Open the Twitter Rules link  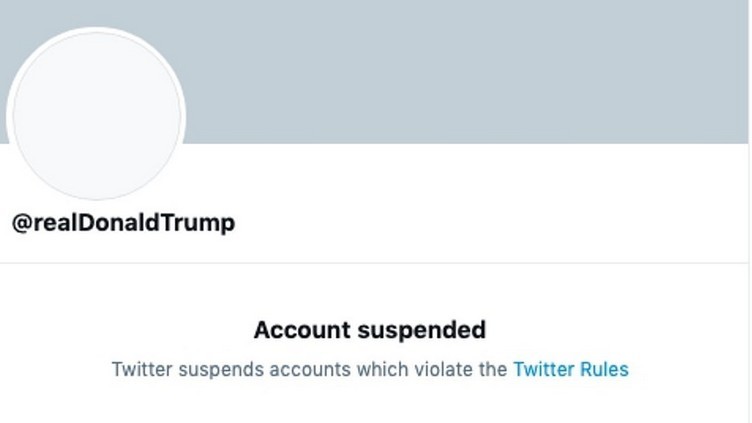(x=570, y=369)
